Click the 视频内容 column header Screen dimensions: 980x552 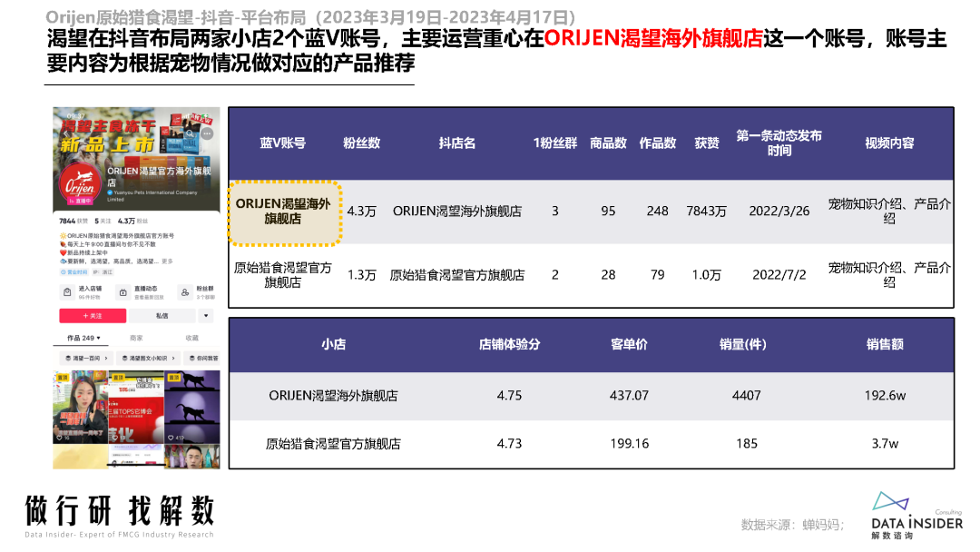point(889,143)
